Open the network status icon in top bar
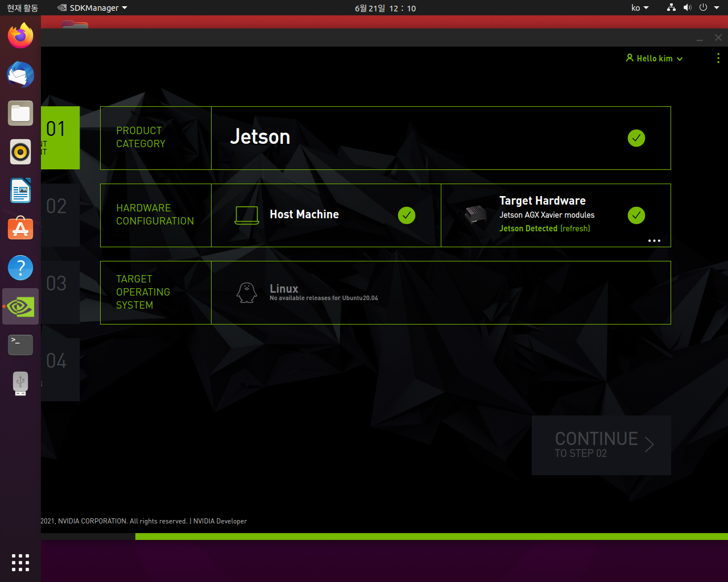 (672, 8)
